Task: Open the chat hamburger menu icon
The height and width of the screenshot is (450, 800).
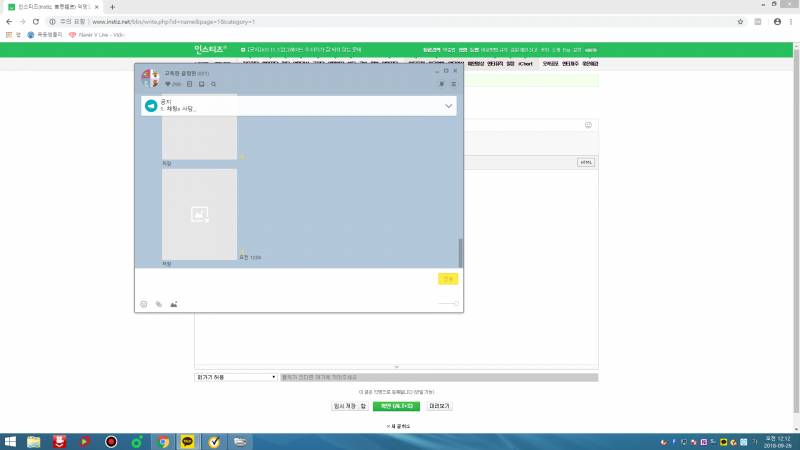Action: (x=455, y=84)
